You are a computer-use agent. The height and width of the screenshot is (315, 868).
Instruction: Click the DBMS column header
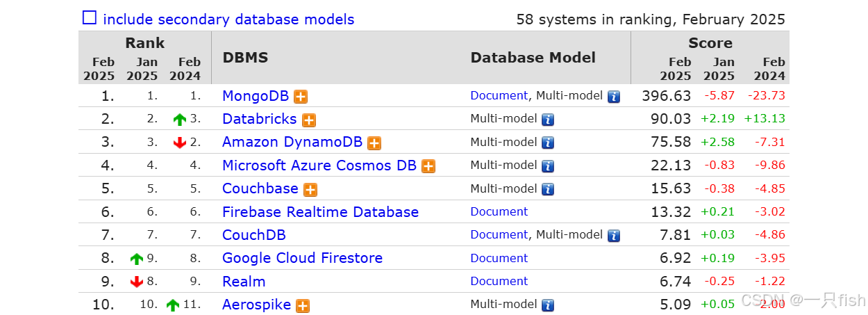245,58
